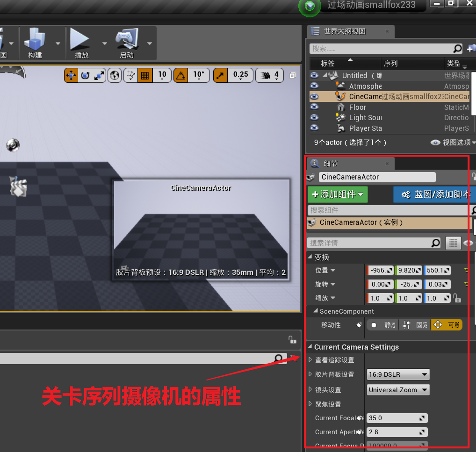Maximize or restore the viewport

coord(292,75)
